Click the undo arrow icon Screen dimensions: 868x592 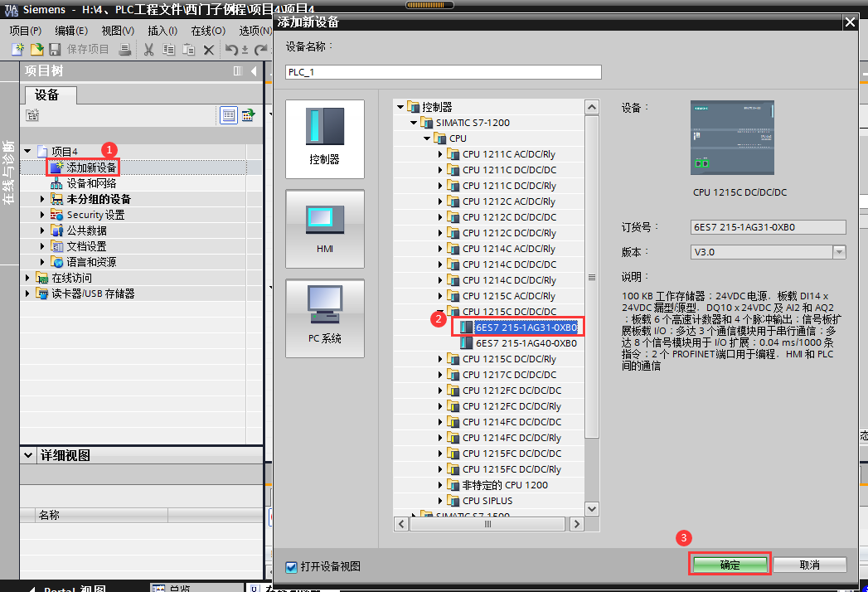(x=231, y=50)
